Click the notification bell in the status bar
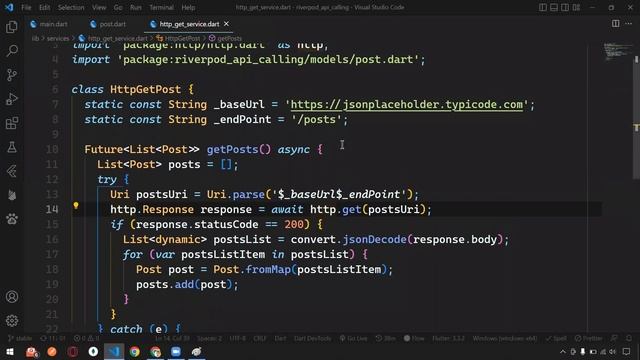640x360 pixels. pyautogui.click(x=629, y=338)
